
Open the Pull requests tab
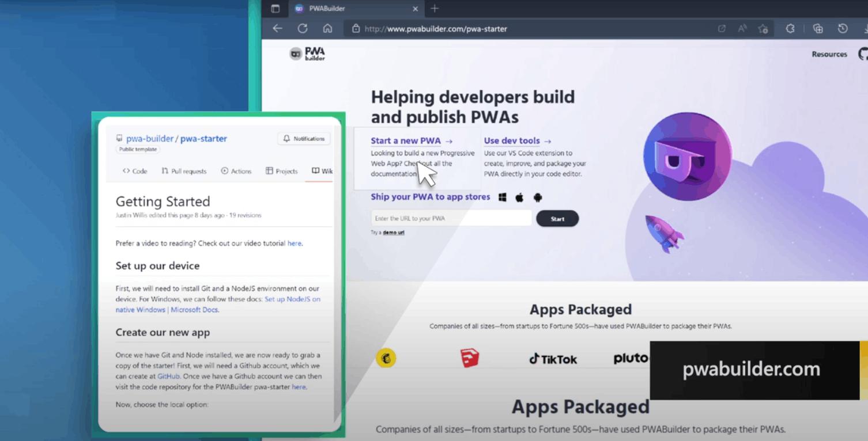184,171
